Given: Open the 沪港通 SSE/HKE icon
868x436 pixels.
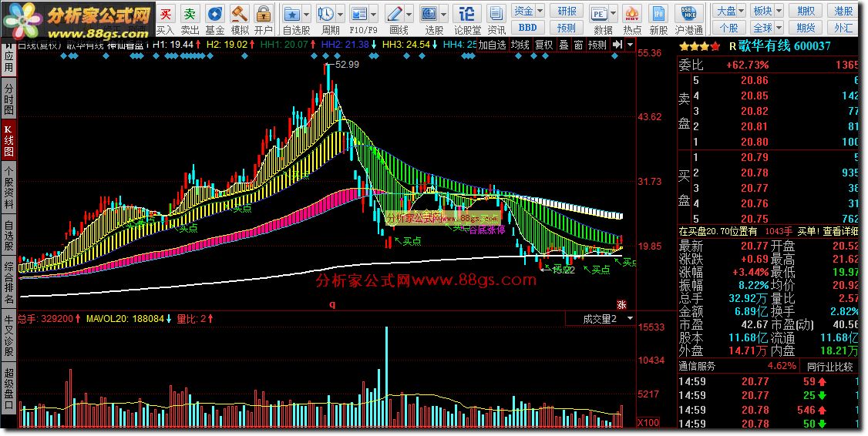Looking at the screenshot, I should [x=689, y=13].
